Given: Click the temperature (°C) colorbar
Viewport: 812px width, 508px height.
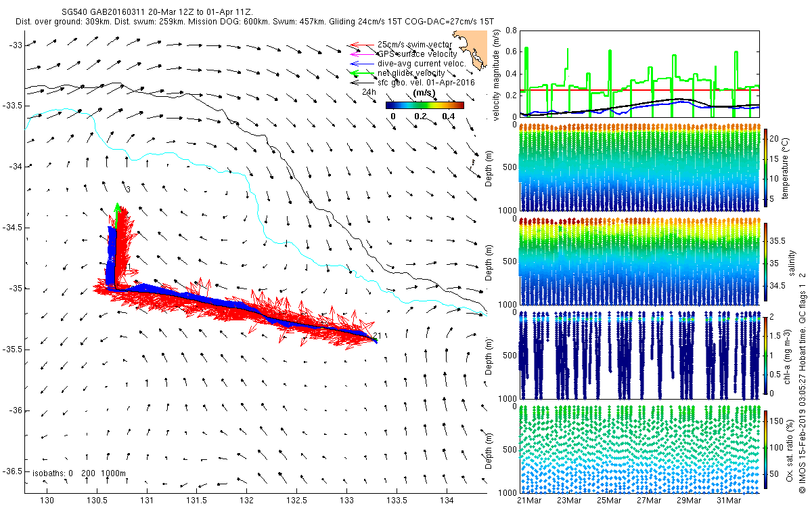Looking at the screenshot, I should (765, 168).
